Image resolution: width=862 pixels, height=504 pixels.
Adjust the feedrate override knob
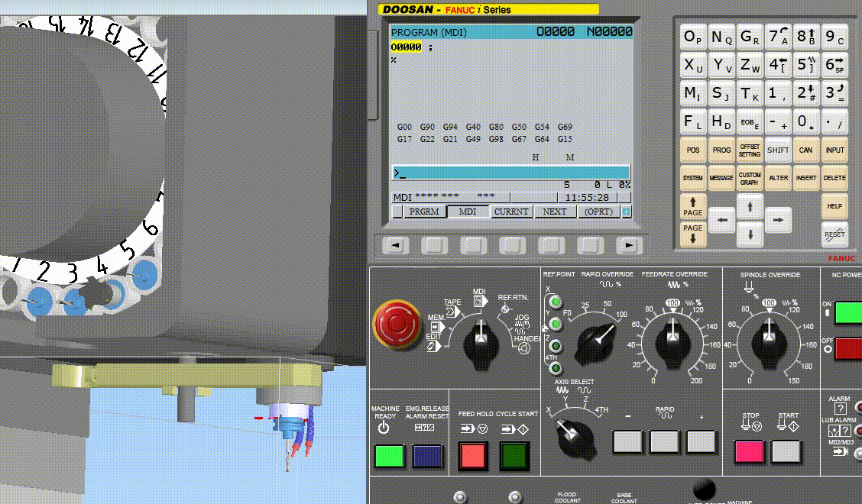(x=673, y=345)
